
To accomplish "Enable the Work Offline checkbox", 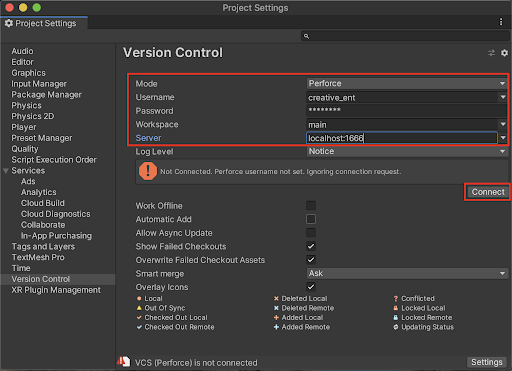I will (311, 205).
